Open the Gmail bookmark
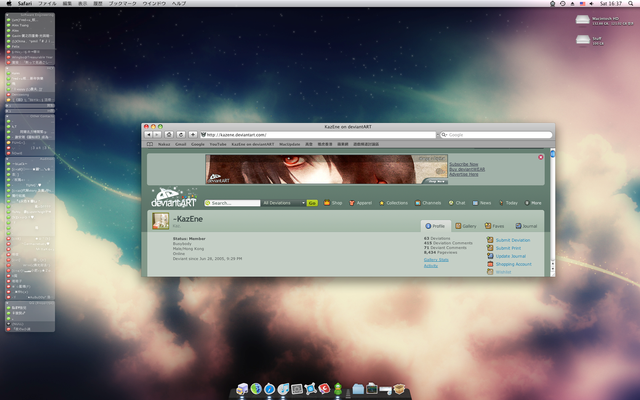 click(180, 144)
